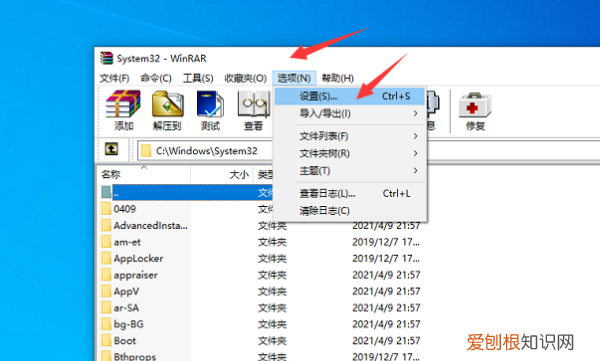Click the 文件夹 type cell of appraiser
600x361 pixels.
coord(272,275)
